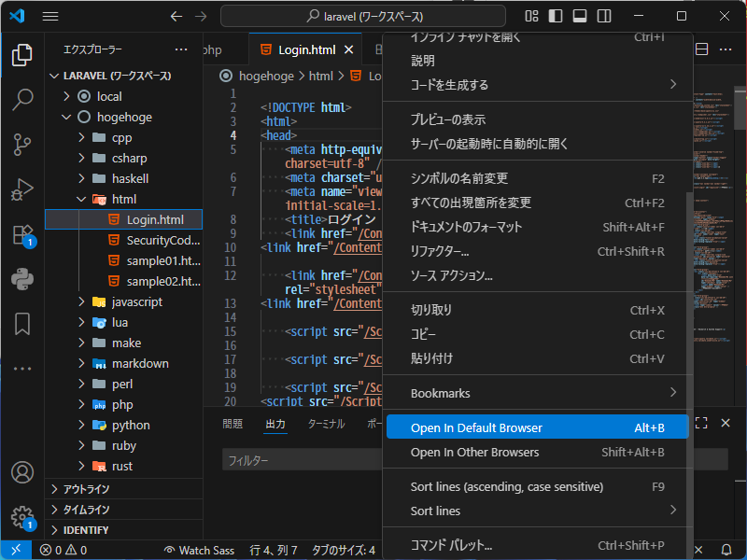Switch to the ターミナル panel tab
747x560 pixels.
[x=326, y=424]
